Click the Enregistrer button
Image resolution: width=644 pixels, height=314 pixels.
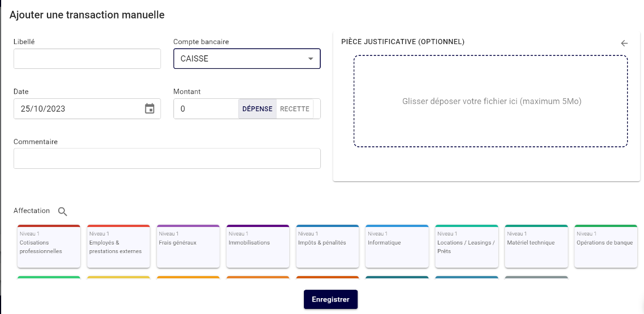(x=330, y=299)
